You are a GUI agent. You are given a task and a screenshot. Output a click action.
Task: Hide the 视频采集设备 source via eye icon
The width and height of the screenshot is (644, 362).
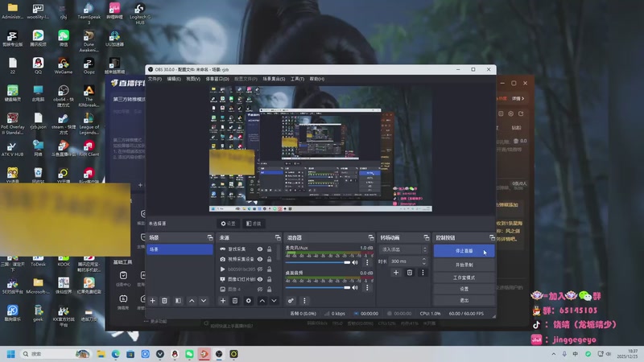pyautogui.click(x=260, y=259)
